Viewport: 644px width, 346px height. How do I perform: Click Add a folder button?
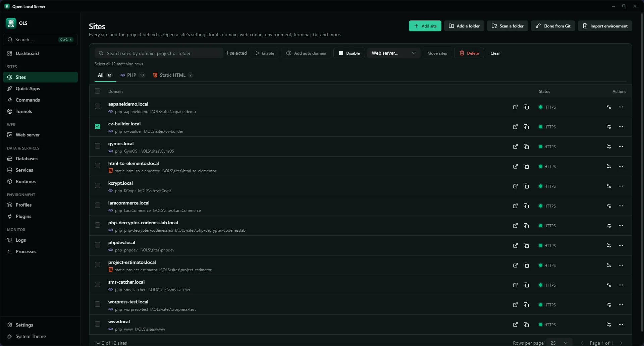464,26
